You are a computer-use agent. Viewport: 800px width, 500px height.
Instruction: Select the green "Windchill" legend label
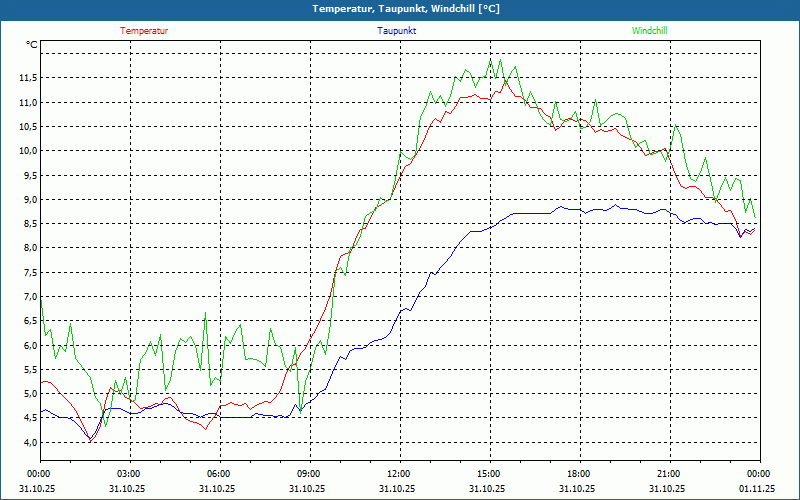[649, 31]
